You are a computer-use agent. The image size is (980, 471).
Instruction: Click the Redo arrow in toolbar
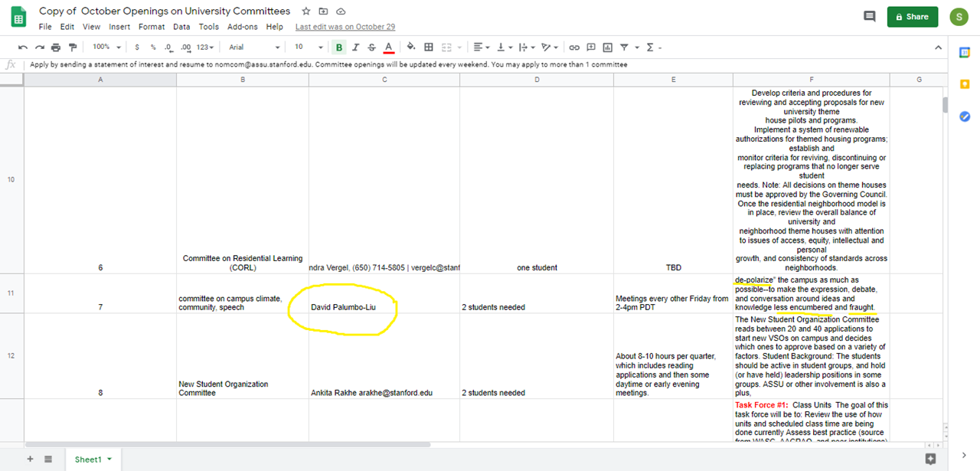click(x=39, y=47)
